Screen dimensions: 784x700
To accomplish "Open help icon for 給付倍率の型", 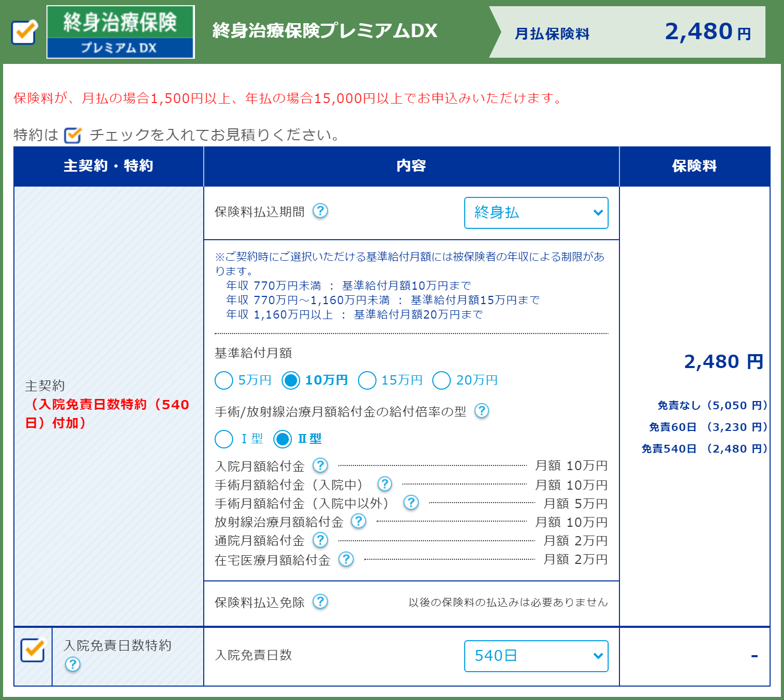I will (482, 411).
